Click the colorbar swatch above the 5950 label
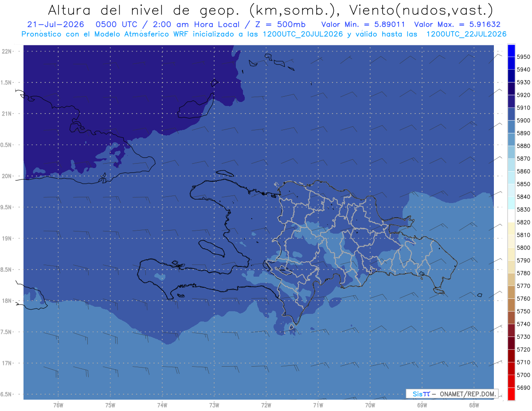This screenshot has height=411, width=532. tap(511, 51)
